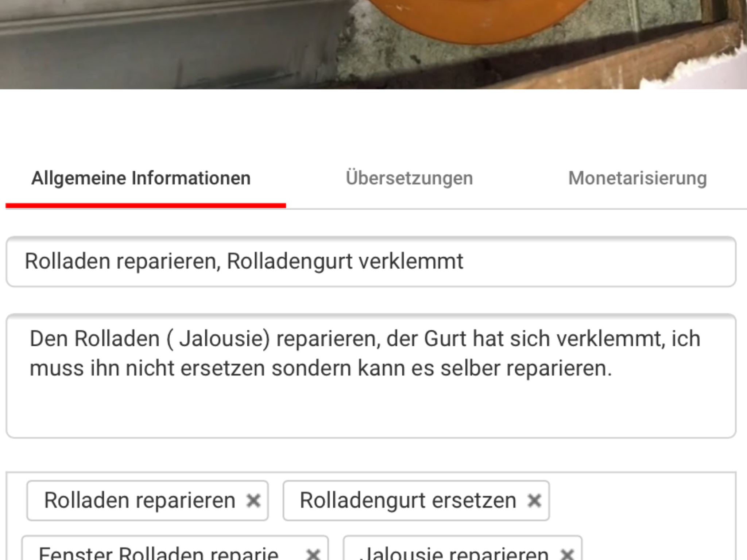Switch to the Übersetzungen tab

(409, 178)
